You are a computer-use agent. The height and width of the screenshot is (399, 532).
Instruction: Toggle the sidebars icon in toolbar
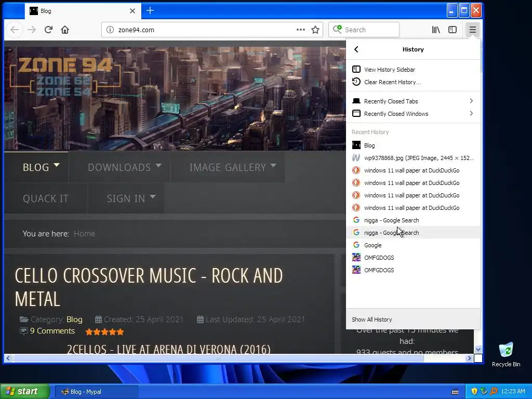click(453, 30)
